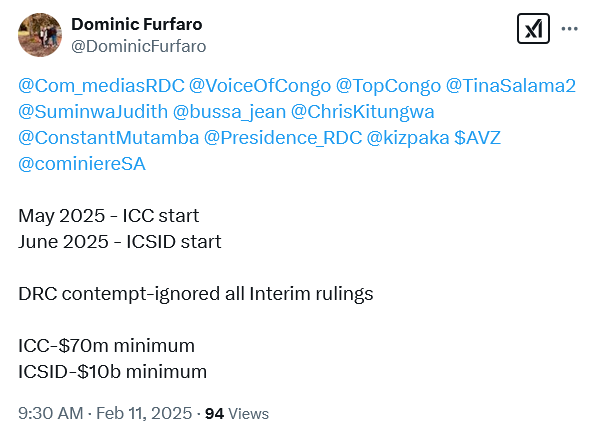Open the @Com_mediasRDC mention
This screenshot has width=598, height=430.
tap(101, 86)
